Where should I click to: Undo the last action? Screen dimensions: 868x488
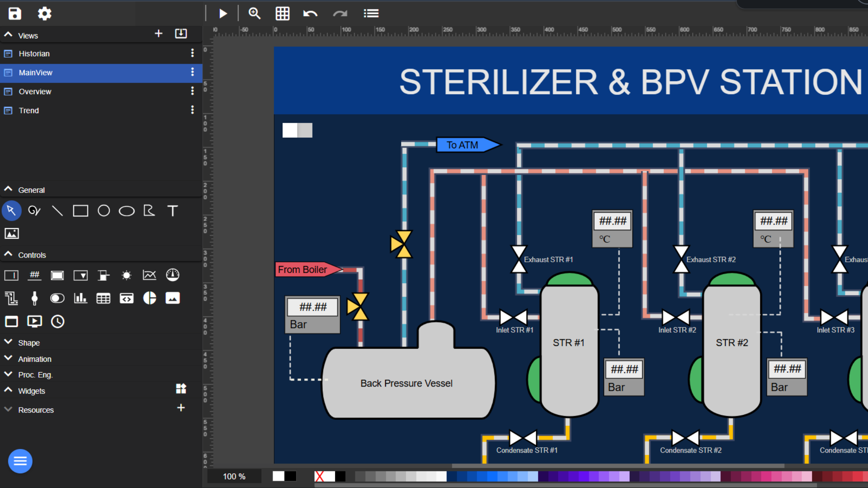point(310,13)
